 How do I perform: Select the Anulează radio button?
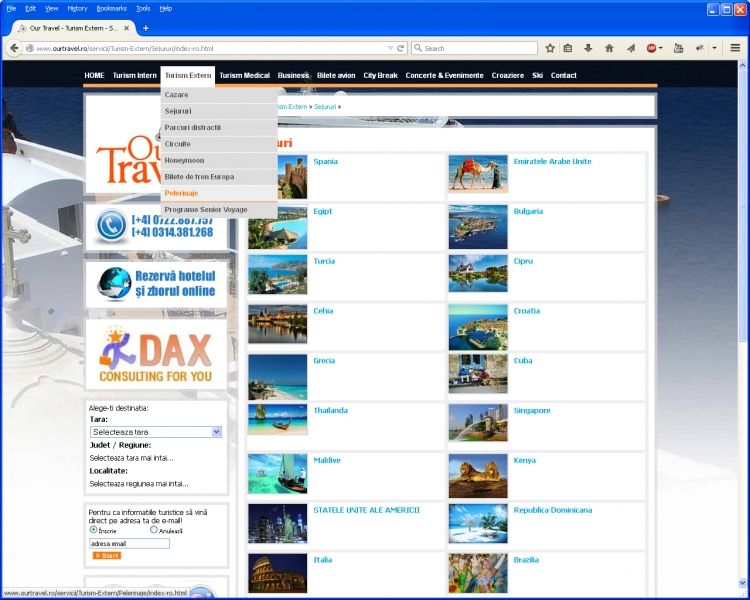point(153,530)
